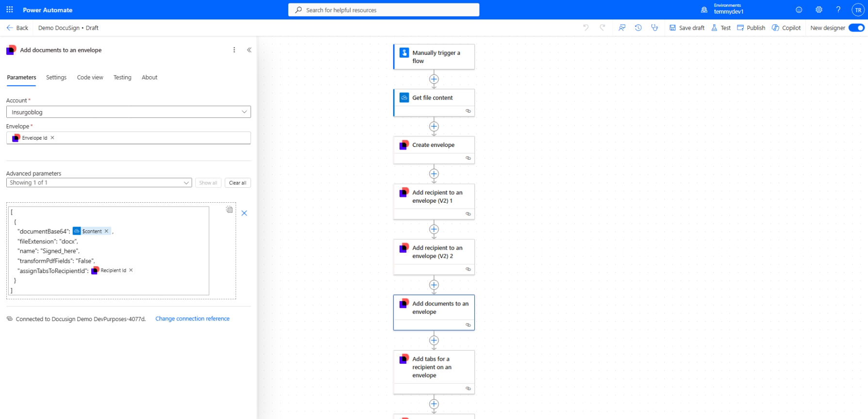Open the settings gear icon
Screen dimensions: 868x419
(x=819, y=10)
